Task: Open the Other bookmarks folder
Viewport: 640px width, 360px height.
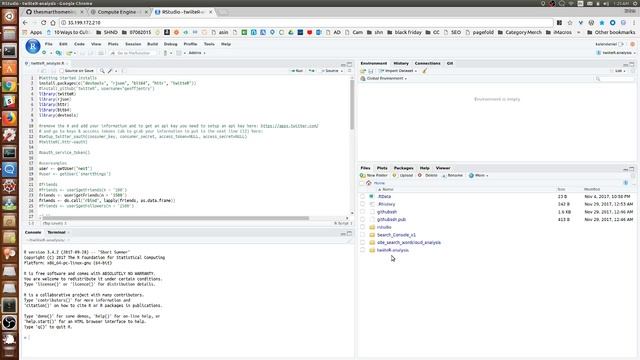Action: (611, 32)
